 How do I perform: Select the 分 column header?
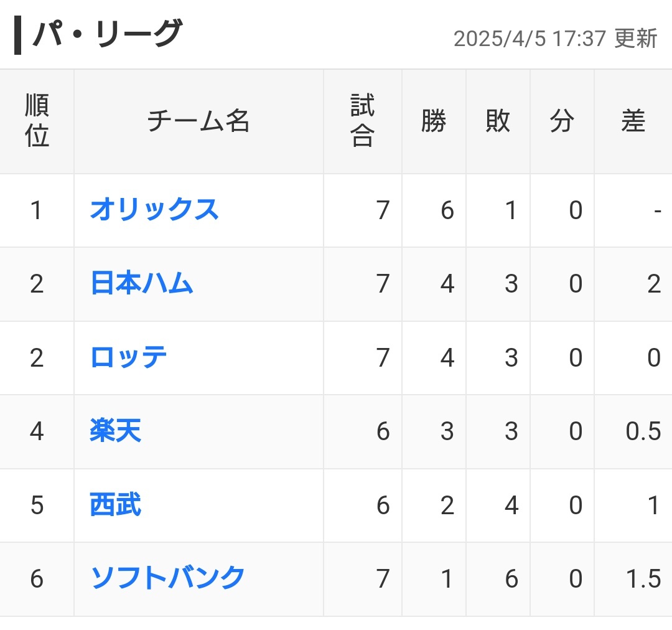(562, 121)
